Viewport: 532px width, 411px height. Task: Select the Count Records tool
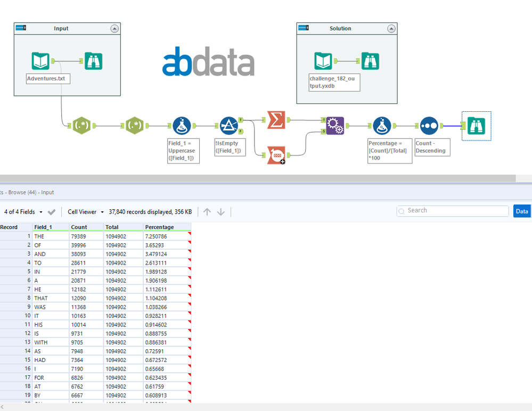point(276,155)
